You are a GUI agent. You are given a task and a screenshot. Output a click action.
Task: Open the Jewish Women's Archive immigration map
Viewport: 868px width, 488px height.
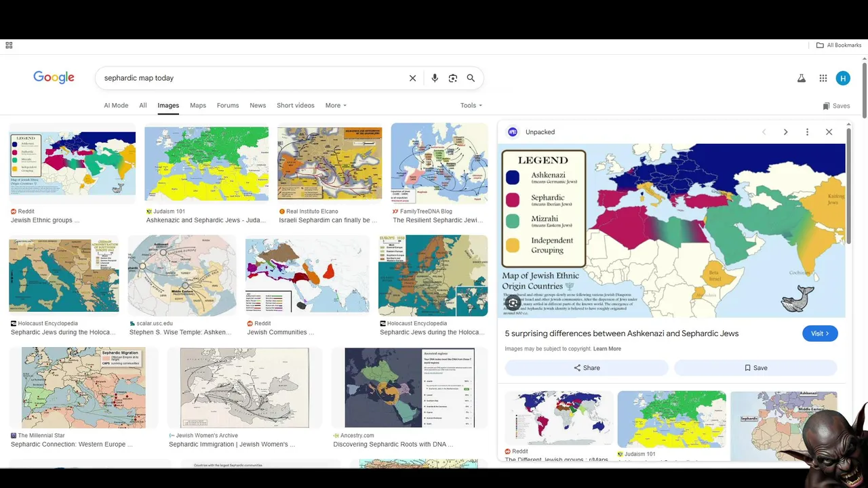pyautogui.click(x=245, y=388)
